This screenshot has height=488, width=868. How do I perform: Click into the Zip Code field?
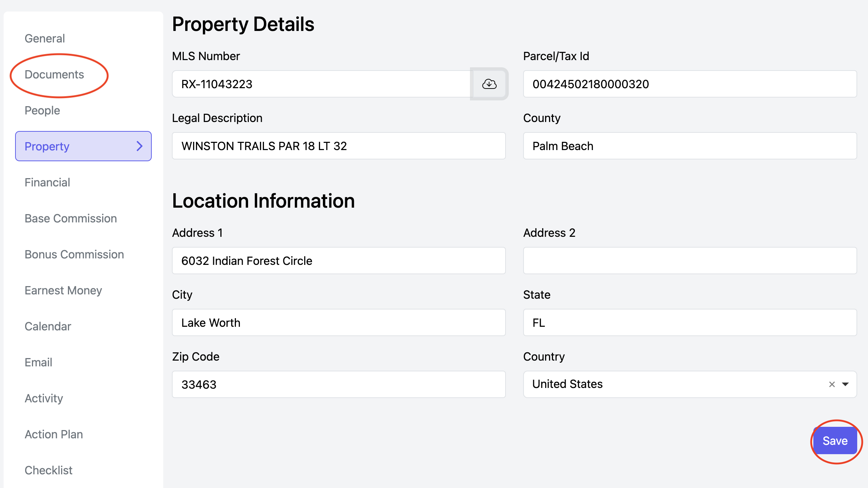pos(338,384)
